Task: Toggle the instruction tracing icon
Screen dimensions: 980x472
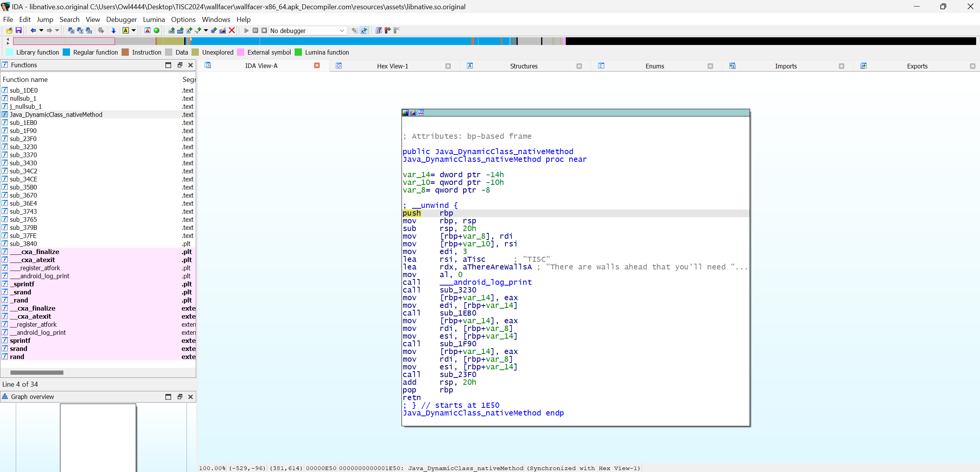Action: (x=355, y=30)
